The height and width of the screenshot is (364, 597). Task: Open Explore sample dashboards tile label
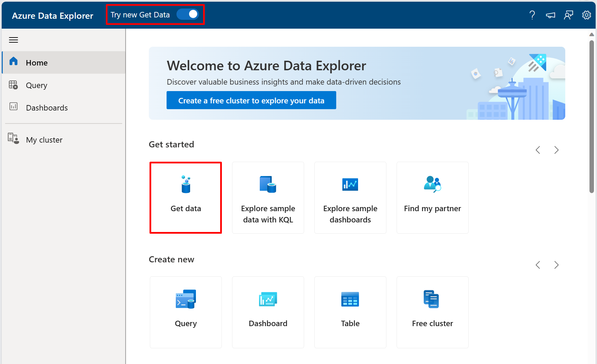(x=350, y=214)
